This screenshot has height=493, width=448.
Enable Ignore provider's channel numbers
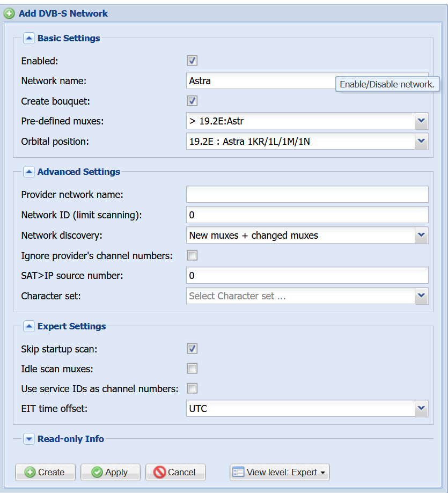point(192,255)
